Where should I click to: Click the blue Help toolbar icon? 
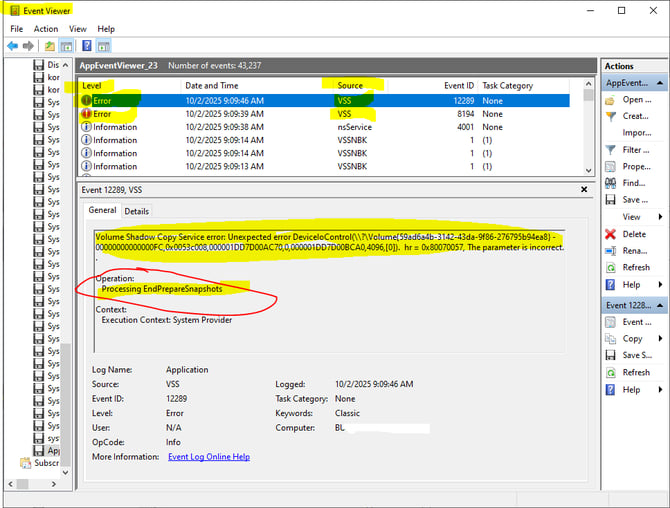pyautogui.click(x=87, y=46)
